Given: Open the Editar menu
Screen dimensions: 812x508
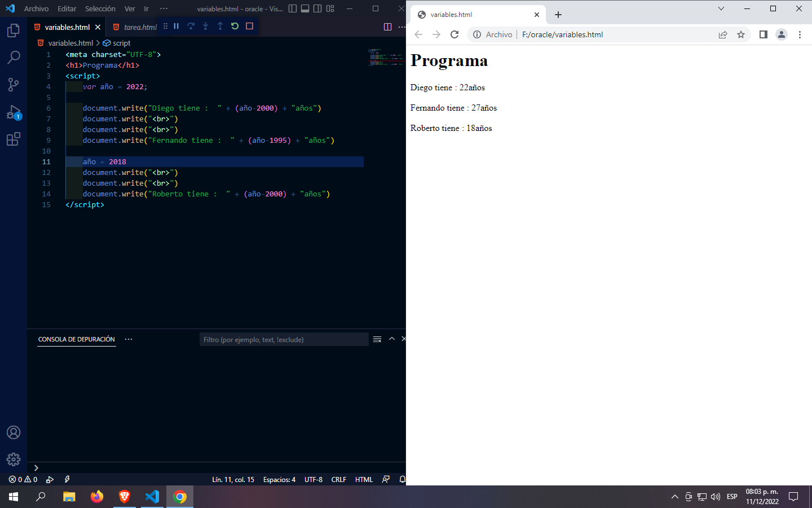Looking at the screenshot, I should tap(67, 8).
